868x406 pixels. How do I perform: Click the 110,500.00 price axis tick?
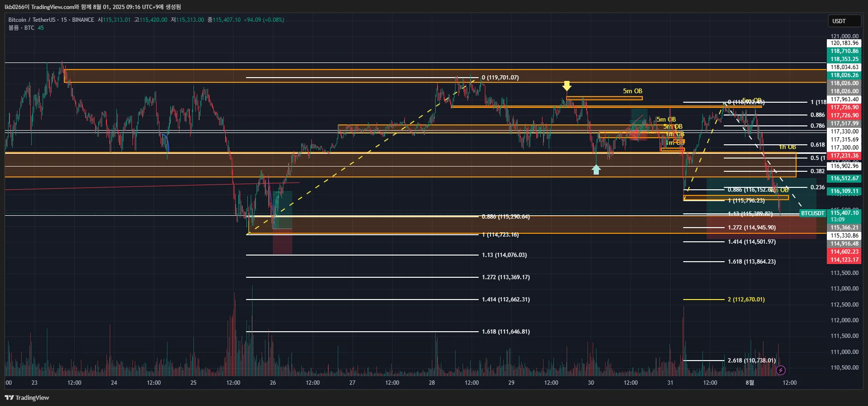pyautogui.click(x=844, y=368)
